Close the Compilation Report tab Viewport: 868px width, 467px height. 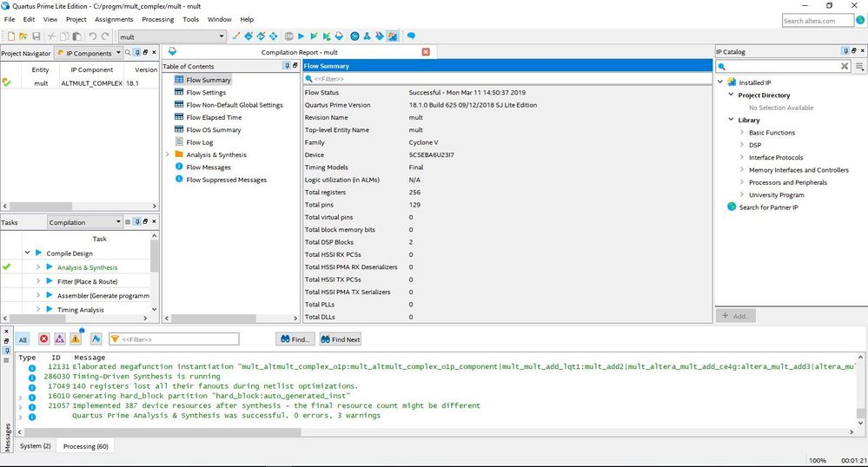coord(426,52)
